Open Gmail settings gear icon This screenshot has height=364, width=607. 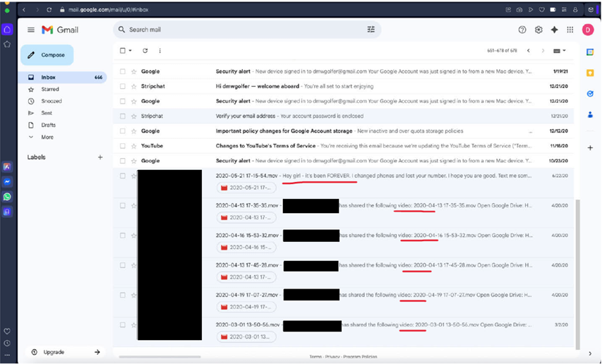(x=539, y=30)
